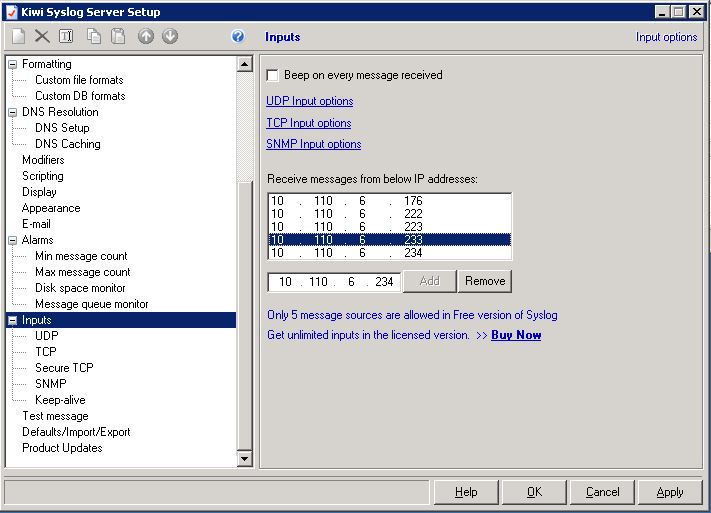Image resolution: width=711 pixels, height=513 pixels.
Task: Click the Buy Now link
Action: [x=516, y=335]
